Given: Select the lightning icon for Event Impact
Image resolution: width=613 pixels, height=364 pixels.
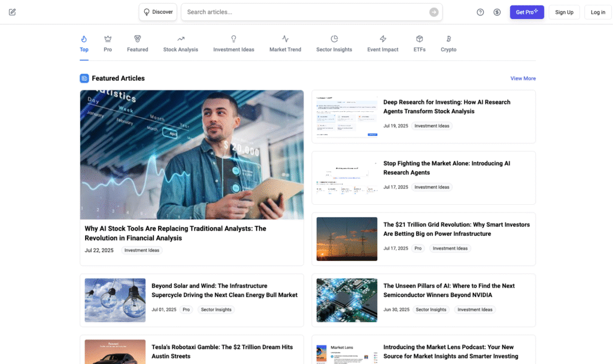Looking at the screenshot, I should click(383, 37).
